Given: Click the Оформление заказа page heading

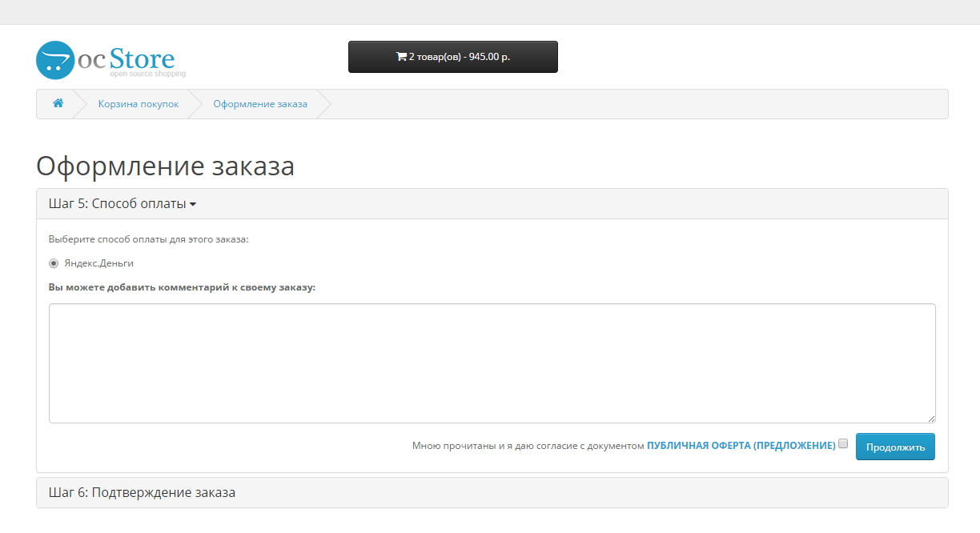Looking at the screenshot, I should (x=165, y=166).
